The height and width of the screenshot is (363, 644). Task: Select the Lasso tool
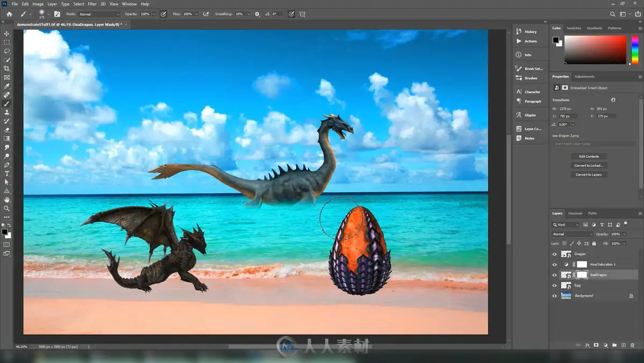point(7,51)
